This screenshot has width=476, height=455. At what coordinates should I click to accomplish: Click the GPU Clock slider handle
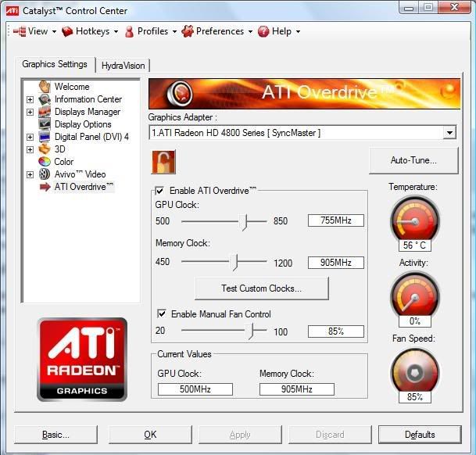tap(244, 222)
